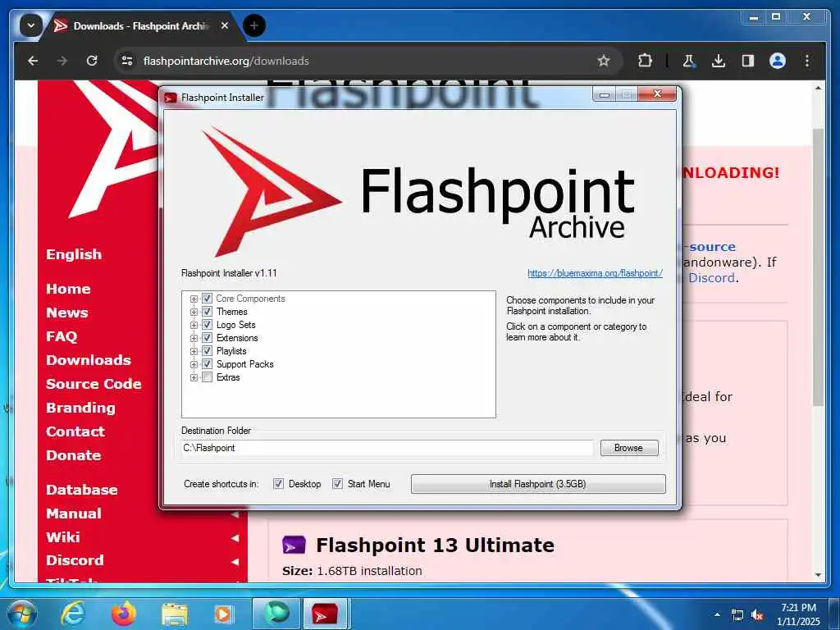Open Chrome three-dot menu

(807, 61)
